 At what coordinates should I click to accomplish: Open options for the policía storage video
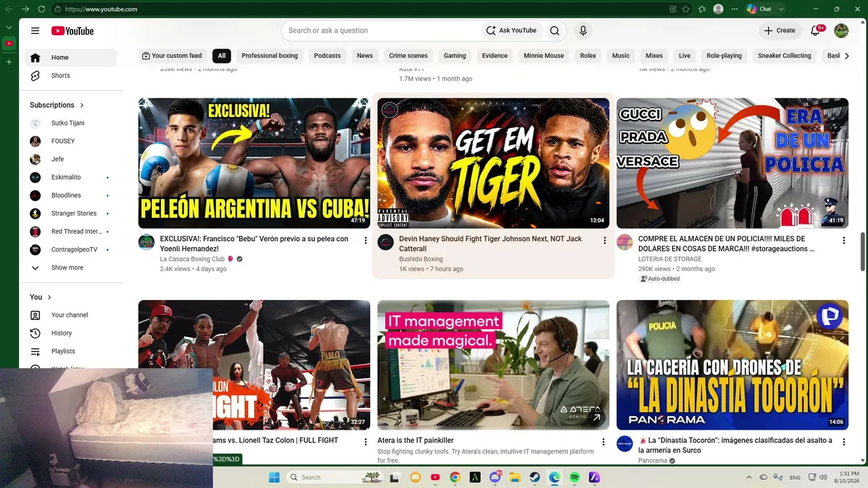point(844,241)
